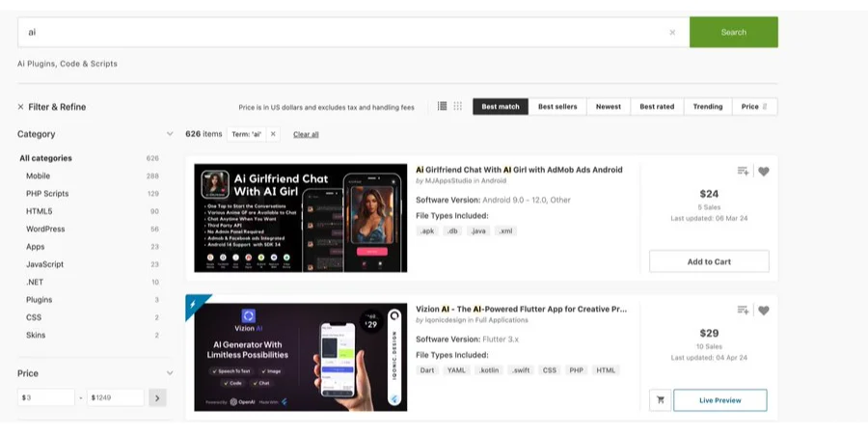The width and height of the screenshot is (868, 434).
Task: Open Ai Girlfriend Chat With AI Girl title
Action: [x=519, y=170]
